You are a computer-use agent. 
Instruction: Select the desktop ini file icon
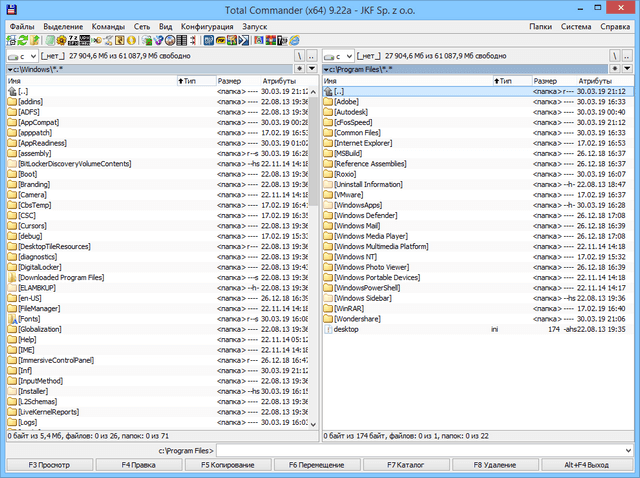pyautogui.click(x=329, y=328)
